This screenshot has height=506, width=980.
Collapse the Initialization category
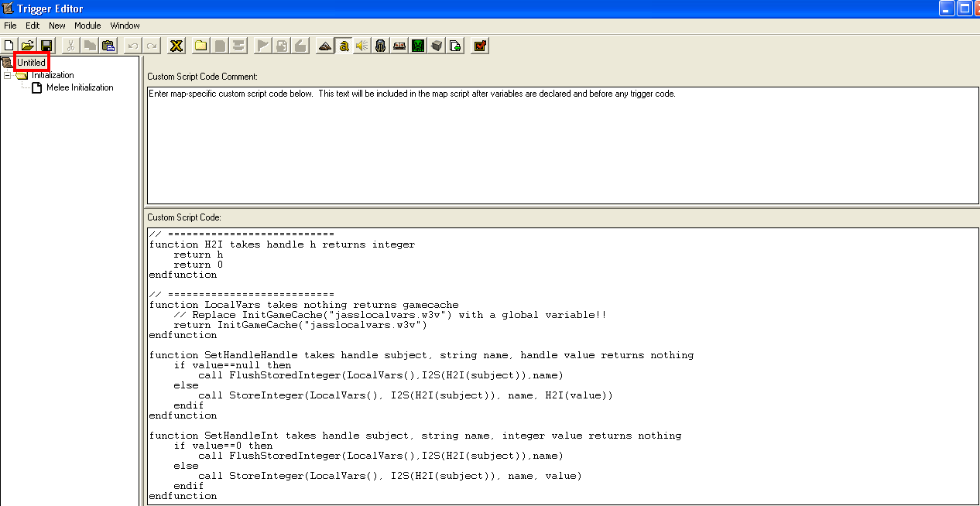pos(7,76)
